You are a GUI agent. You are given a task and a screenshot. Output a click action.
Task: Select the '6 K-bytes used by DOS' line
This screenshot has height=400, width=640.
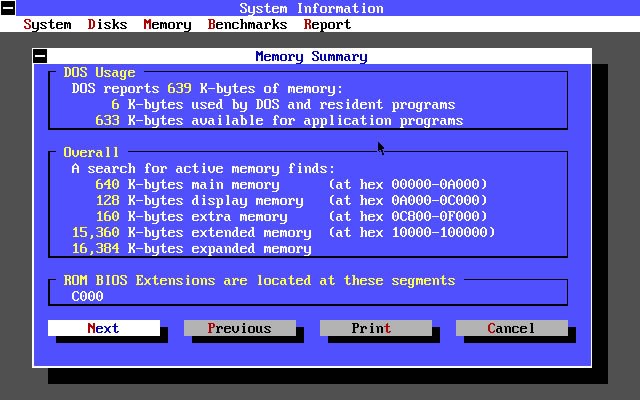click(x=283, y=104)
